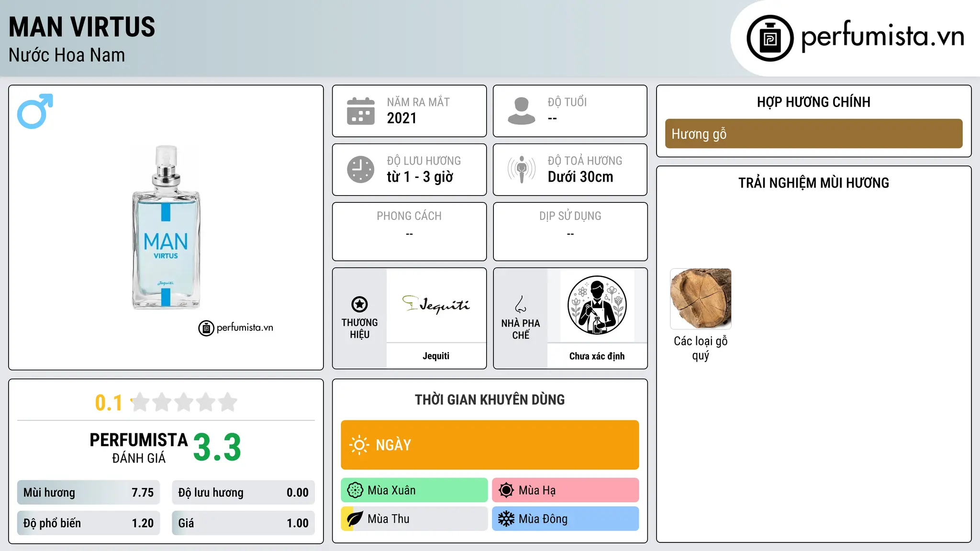Click the nose icon above Nhà pha chế

click(x=521, y=304)
